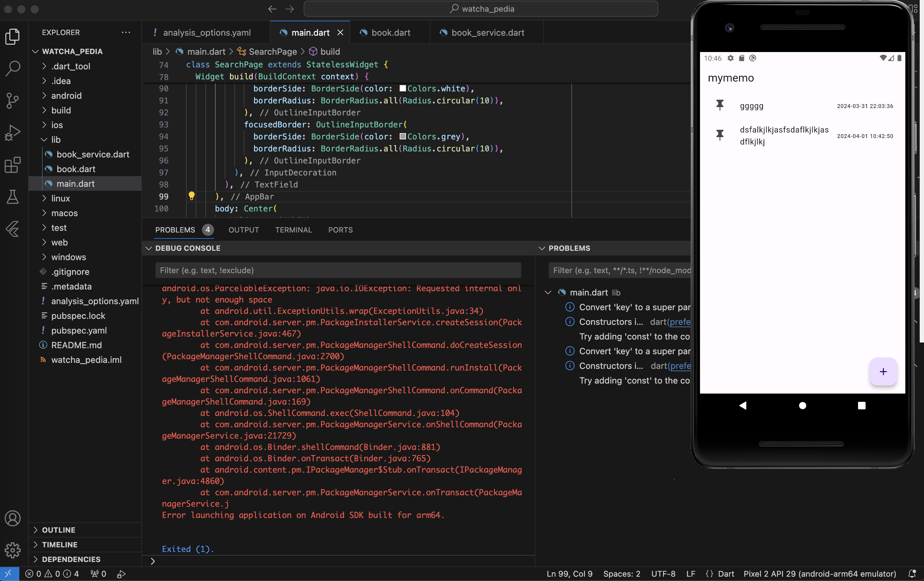Select the PROBLEMS panel tab
924x581 pixels.
[x=184, y=230]
